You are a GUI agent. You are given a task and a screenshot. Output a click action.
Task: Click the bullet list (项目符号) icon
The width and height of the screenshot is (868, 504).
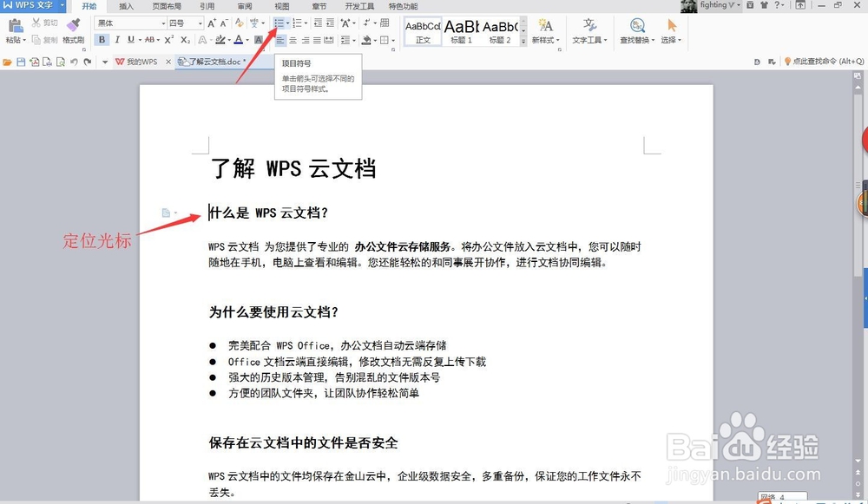(x=279, y=23)
